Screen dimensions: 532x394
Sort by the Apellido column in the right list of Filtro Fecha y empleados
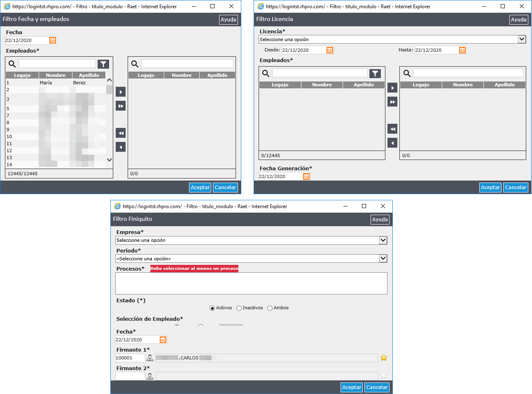point(217,75)
